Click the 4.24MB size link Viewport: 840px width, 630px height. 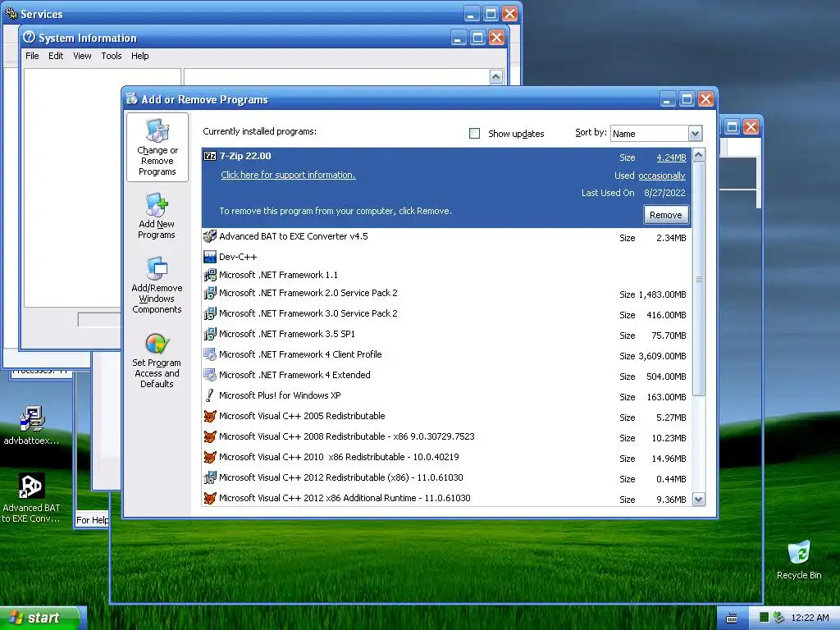(x=671, y=157)
